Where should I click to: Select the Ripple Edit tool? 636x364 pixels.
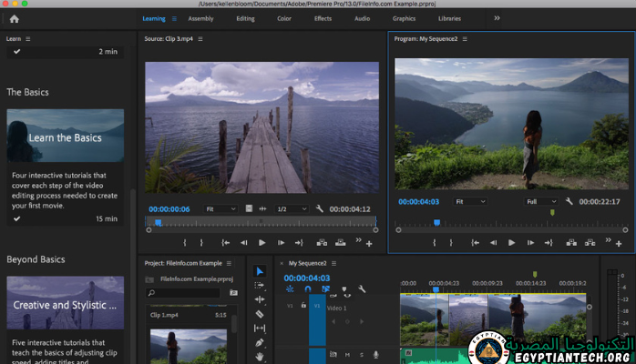[260, 299]
